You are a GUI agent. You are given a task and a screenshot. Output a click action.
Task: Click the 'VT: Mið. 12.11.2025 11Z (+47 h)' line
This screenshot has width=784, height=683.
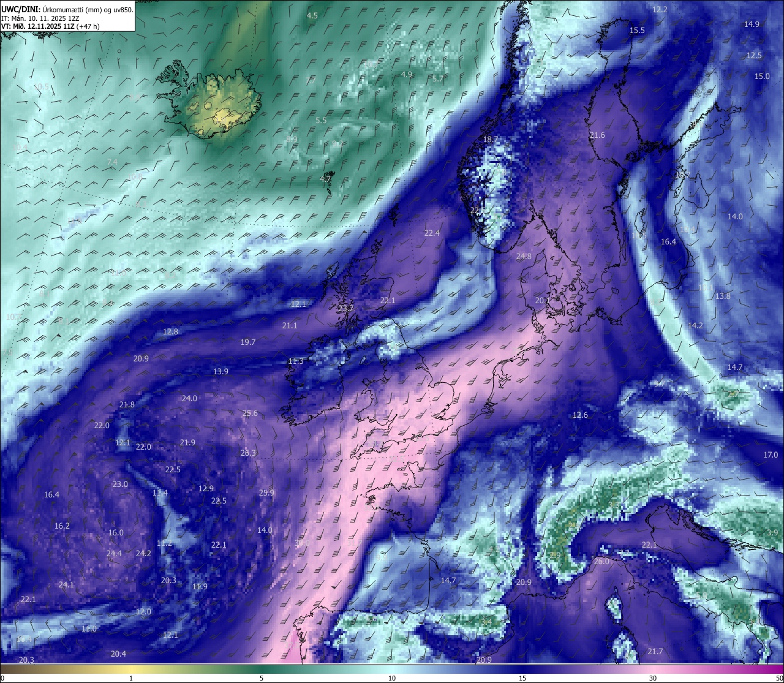point(50,26)
